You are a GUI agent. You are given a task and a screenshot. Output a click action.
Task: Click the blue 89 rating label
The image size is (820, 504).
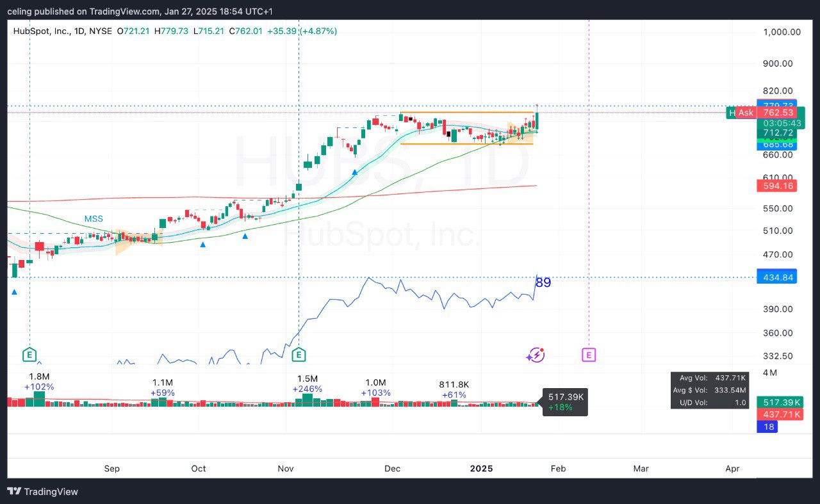click(543, 282)
